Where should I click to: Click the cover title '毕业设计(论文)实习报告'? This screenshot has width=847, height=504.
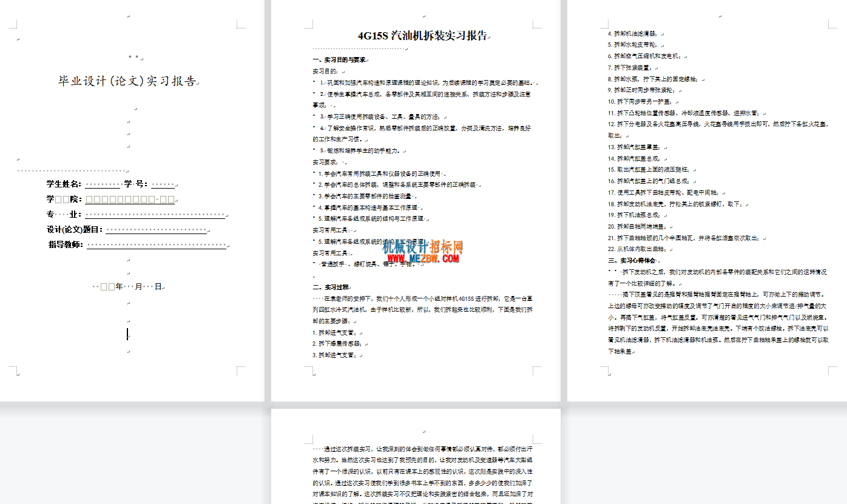tap(127, 81)
